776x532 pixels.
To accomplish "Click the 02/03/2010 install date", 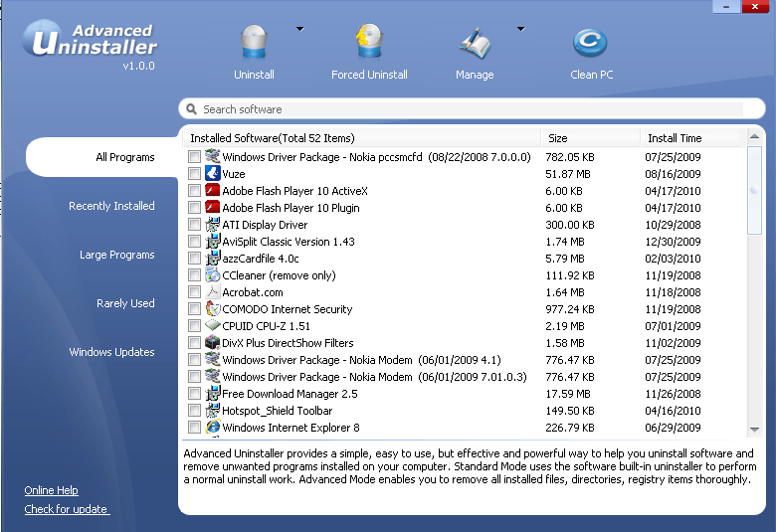I will pos(673,259).
